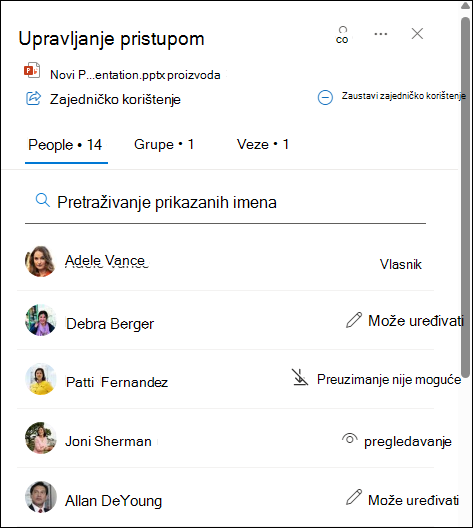Click Patti Fernandez's profile photo

point(41,379)
